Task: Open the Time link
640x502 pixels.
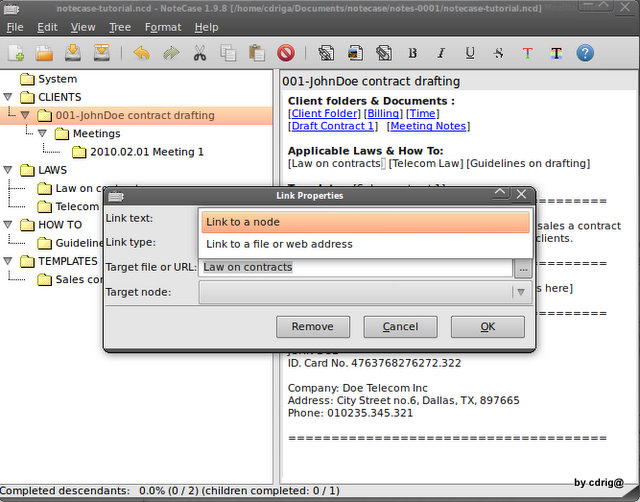Action: [422, 113]
